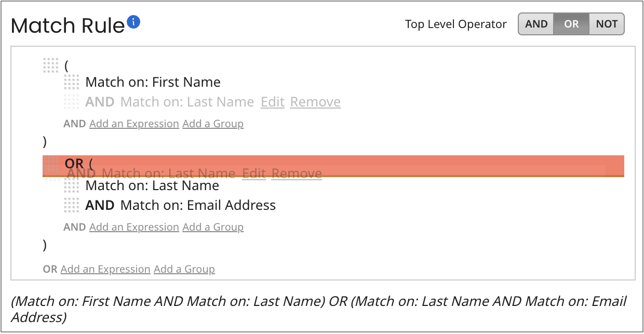Add an Expression to the second group

pos(134,227)
